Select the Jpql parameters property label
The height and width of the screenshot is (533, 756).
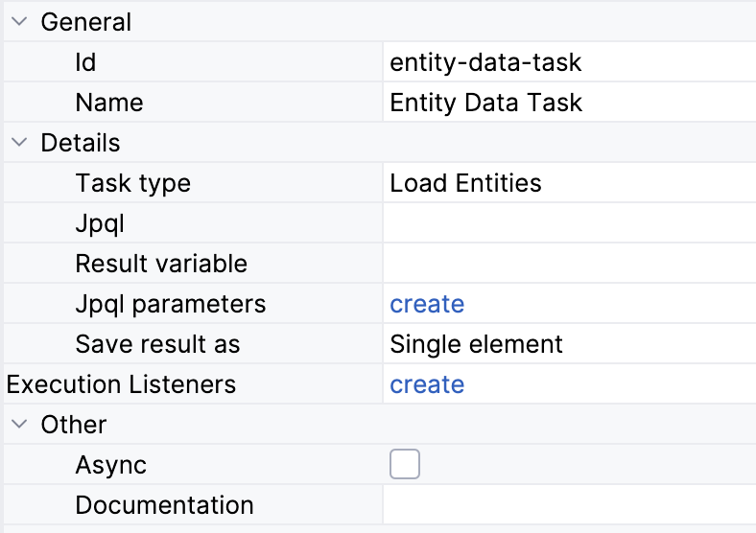click(x=170, y=304)
